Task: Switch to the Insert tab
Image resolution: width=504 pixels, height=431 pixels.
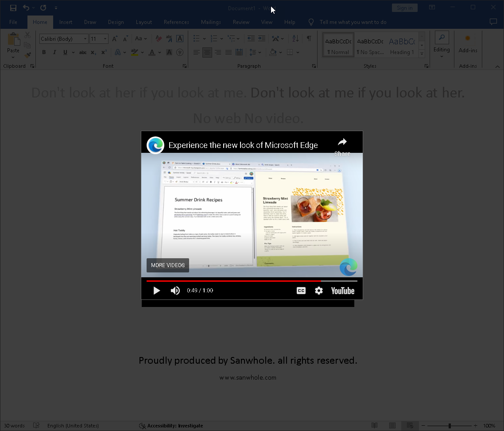Action: coord(66,22)
